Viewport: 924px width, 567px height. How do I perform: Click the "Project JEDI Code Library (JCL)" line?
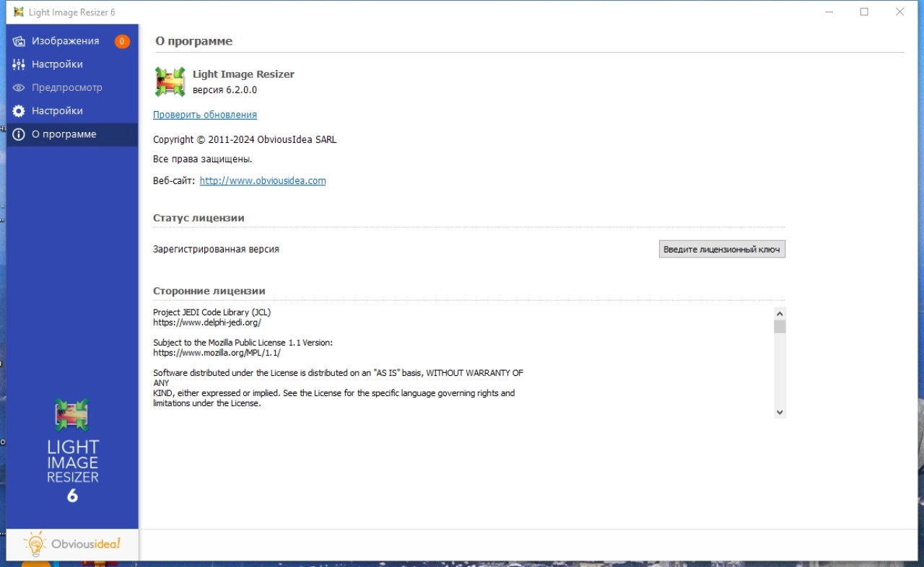coord(212,312)
